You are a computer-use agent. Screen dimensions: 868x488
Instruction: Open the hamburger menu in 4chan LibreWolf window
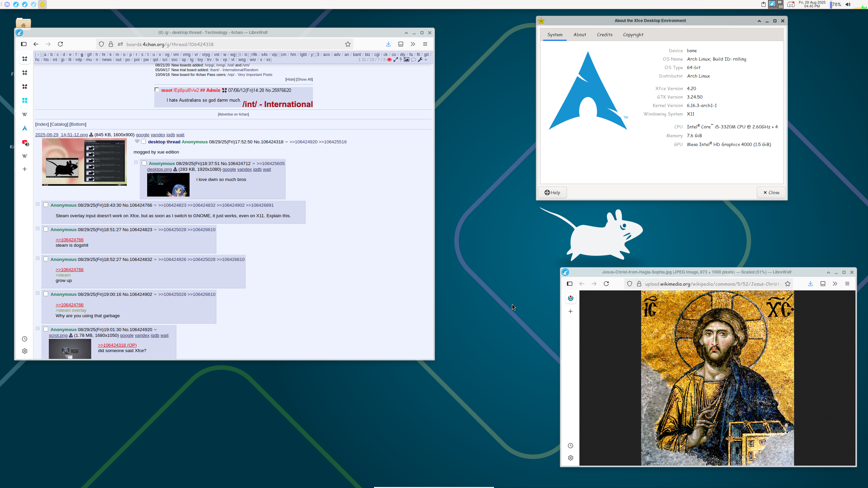pyautogui.click(x=425, y=44)
